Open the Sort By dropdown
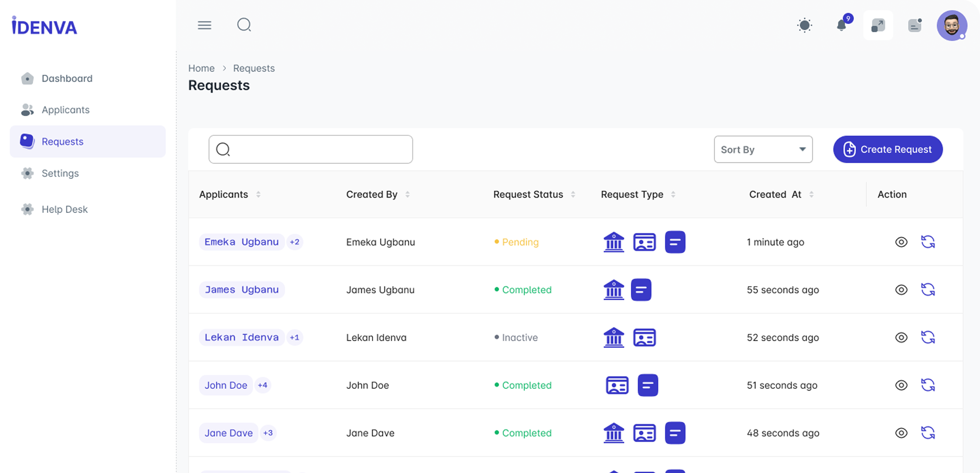The image size is (980, 473). point(763,150)
